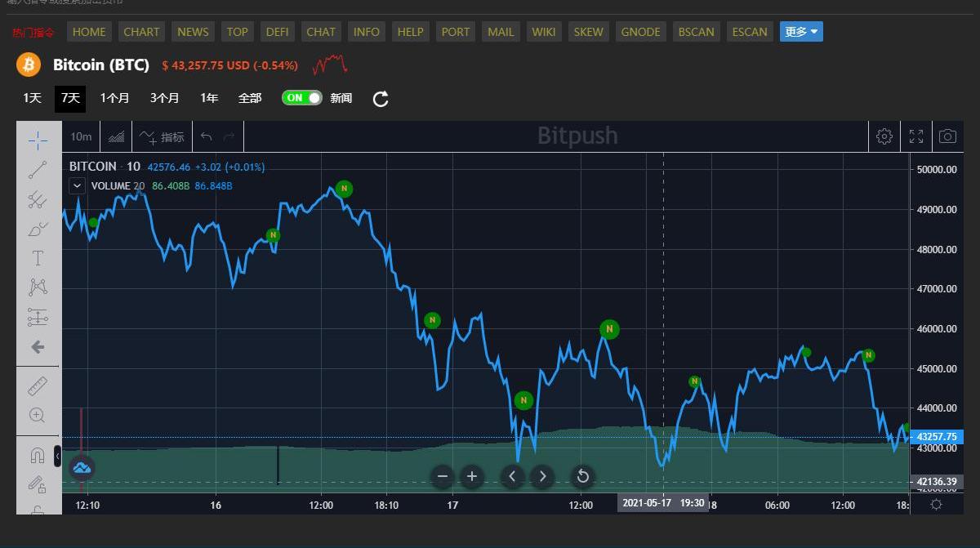Open the DEFI command
The width and height of the screenshot is (980, 548).
click(x=278, y=32)
